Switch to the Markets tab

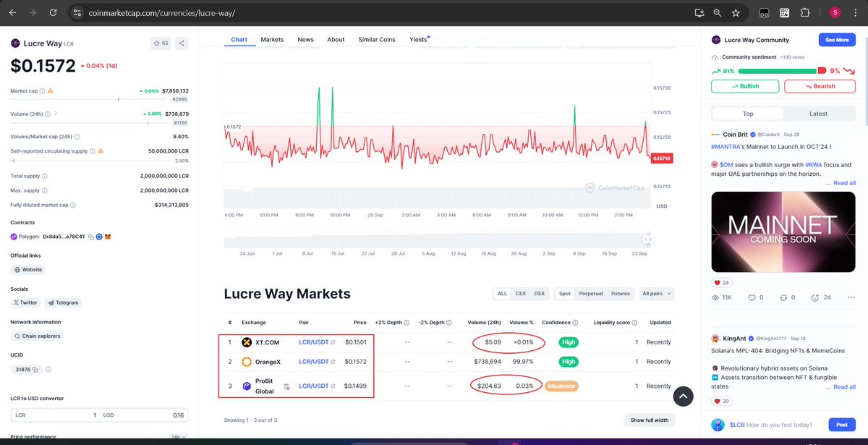click(x=272, y=40)
